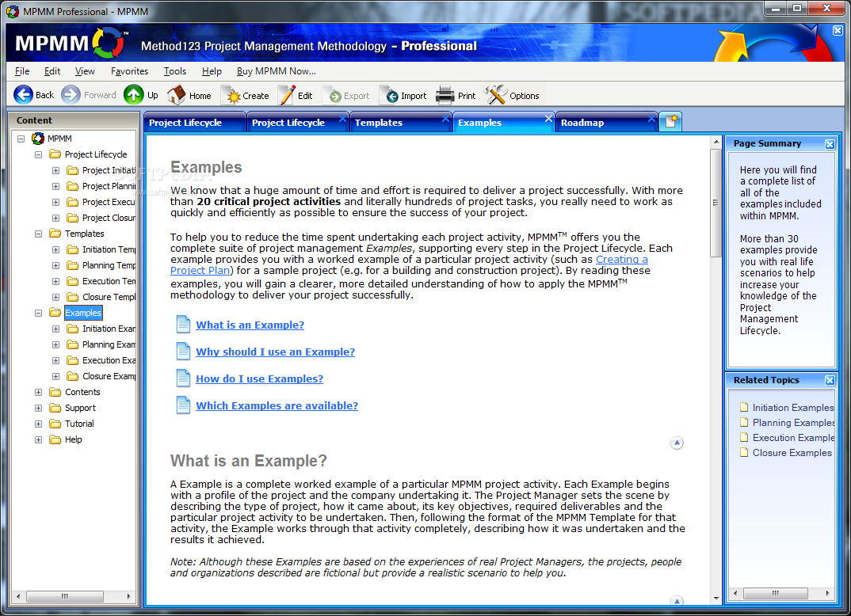Click the MPMM root node icon in tree
This screenshot has width=851, height=616.
tap(37, 139)
